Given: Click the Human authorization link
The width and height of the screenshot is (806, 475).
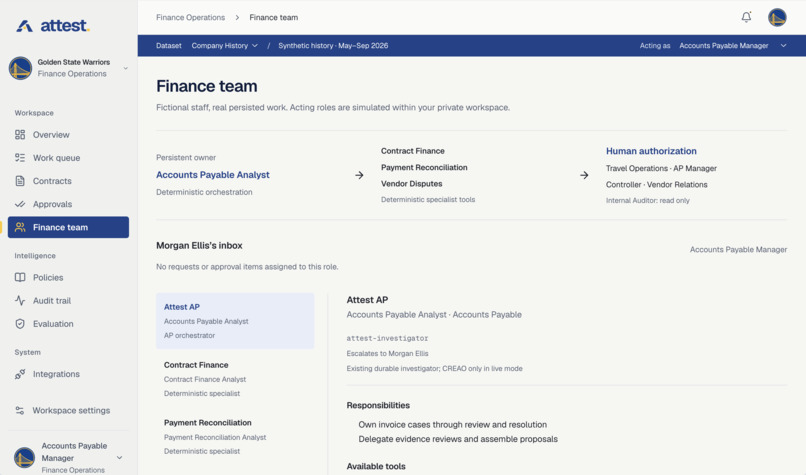Looking at the screenshot, I should pyautogui.click(x=651, y=151).
